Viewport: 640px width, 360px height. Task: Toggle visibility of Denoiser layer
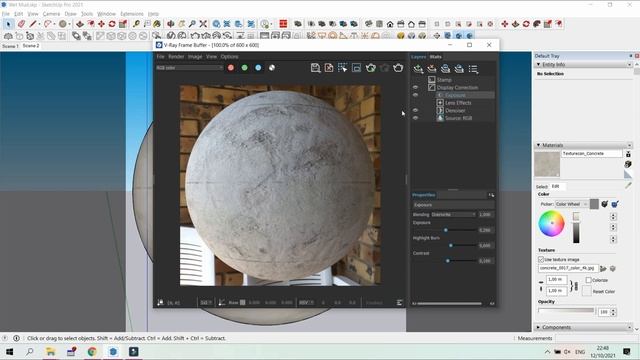pos(416,110)
